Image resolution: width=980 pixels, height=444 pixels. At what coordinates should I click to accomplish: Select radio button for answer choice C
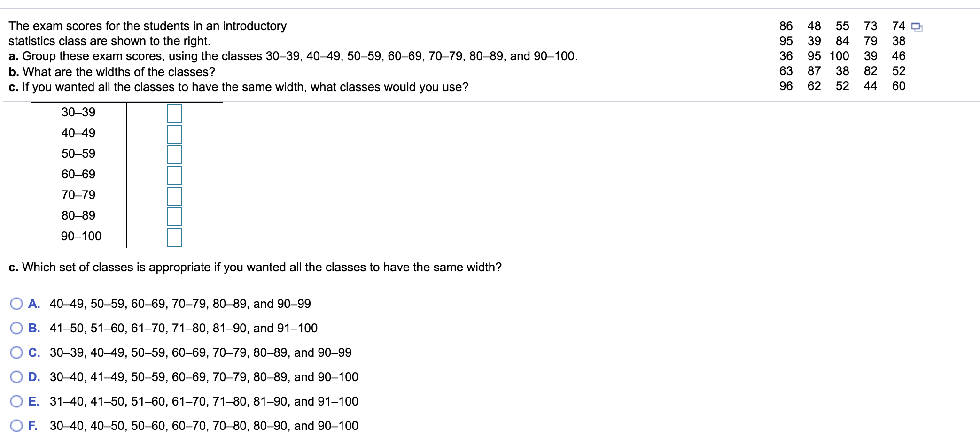click(x=16, y=352)
